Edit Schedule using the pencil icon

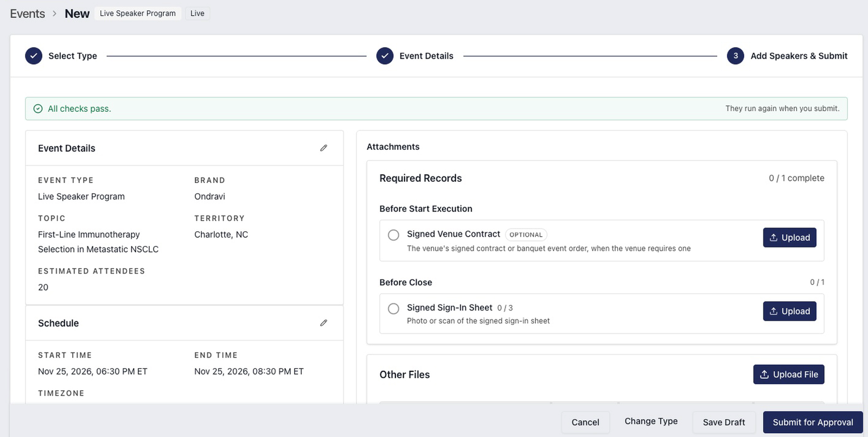click(324, 322)
